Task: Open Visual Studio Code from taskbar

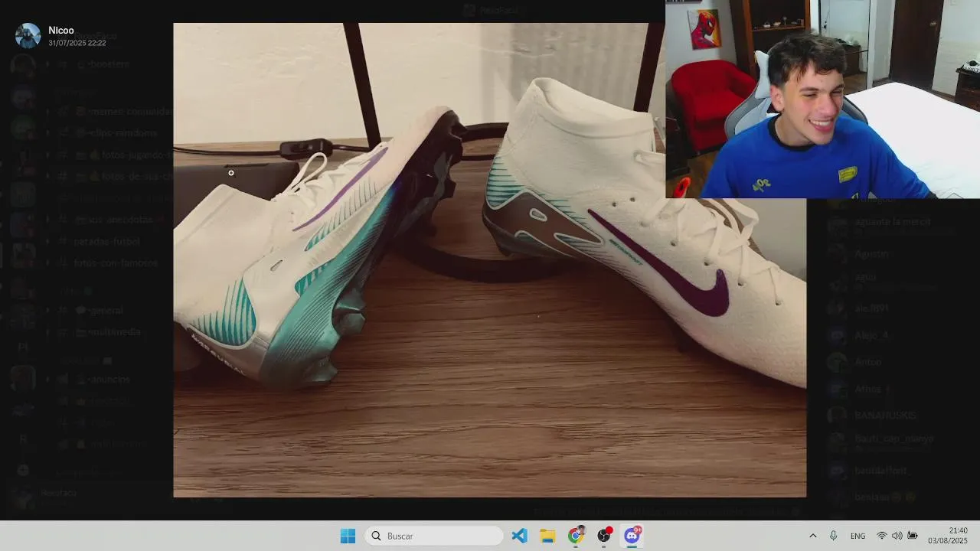Action: [519, 536]
